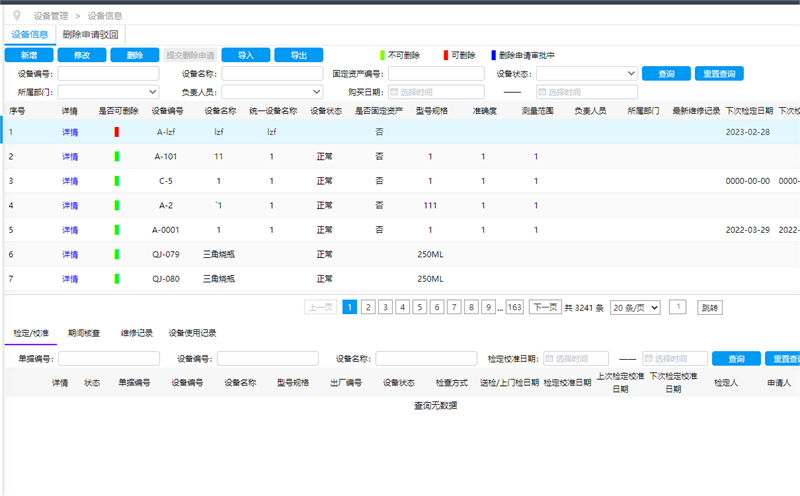Click the green status indicator for A-101
The height and width of the screenshot is (496, 800).
click(x=116, y=156)
